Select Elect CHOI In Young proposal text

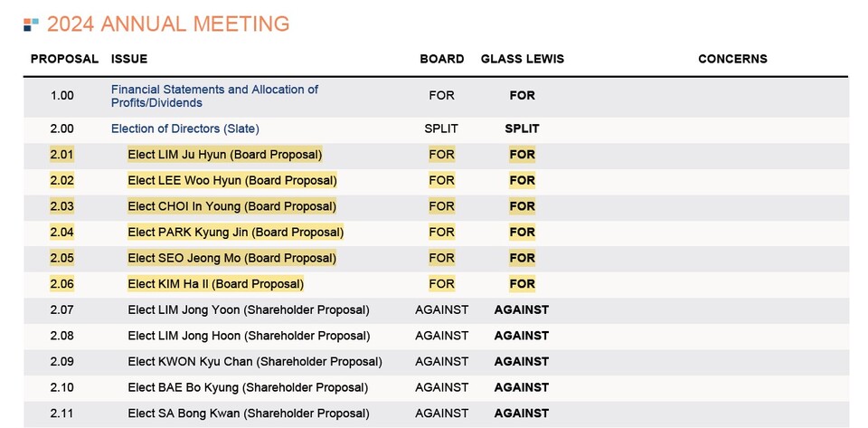[x=232, y=206]
